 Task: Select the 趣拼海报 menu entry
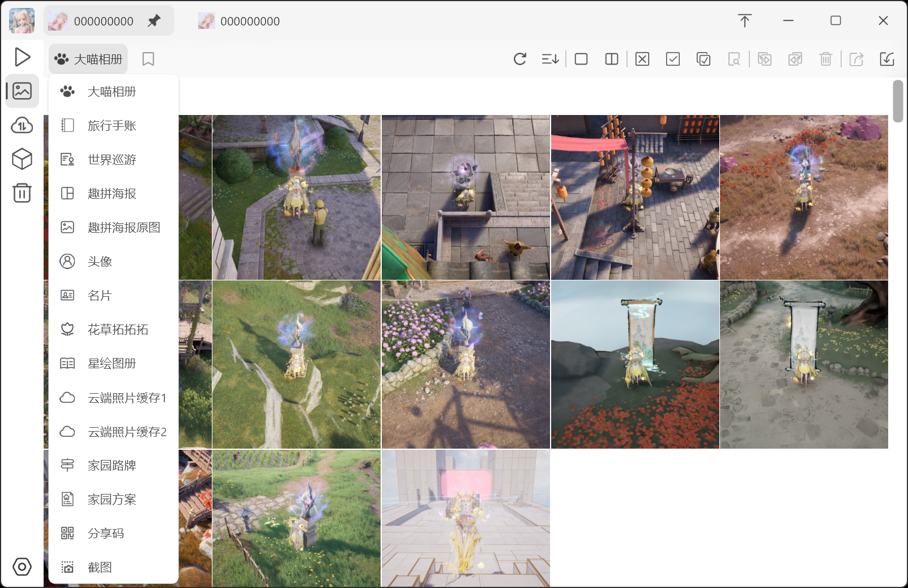113,194
